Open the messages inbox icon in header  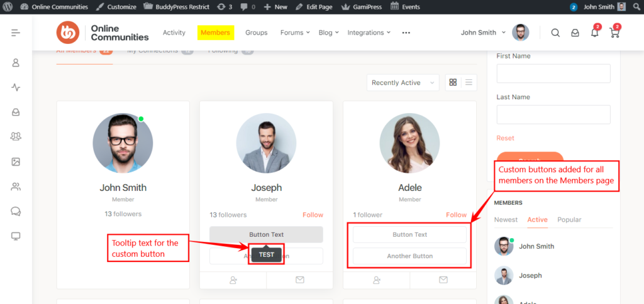click(x=575, y=33)
